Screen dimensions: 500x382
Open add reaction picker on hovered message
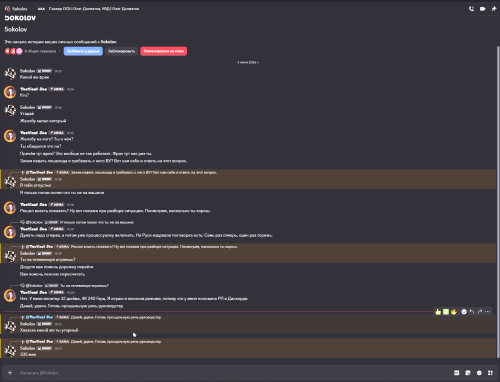tap(464, 312)
